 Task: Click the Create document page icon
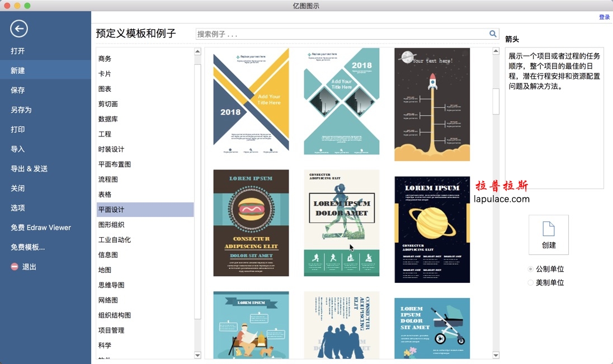(x=548, y=229)
